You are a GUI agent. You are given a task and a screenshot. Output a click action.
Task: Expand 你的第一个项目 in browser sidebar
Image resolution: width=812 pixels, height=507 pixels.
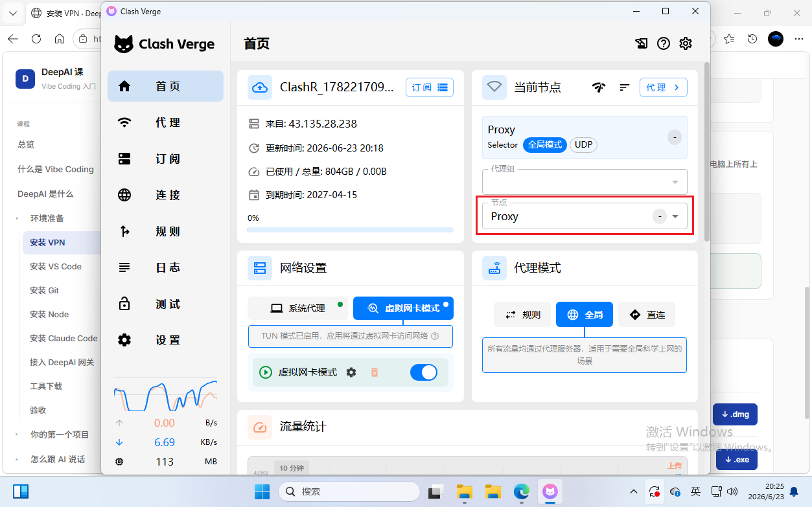[17, 434]
